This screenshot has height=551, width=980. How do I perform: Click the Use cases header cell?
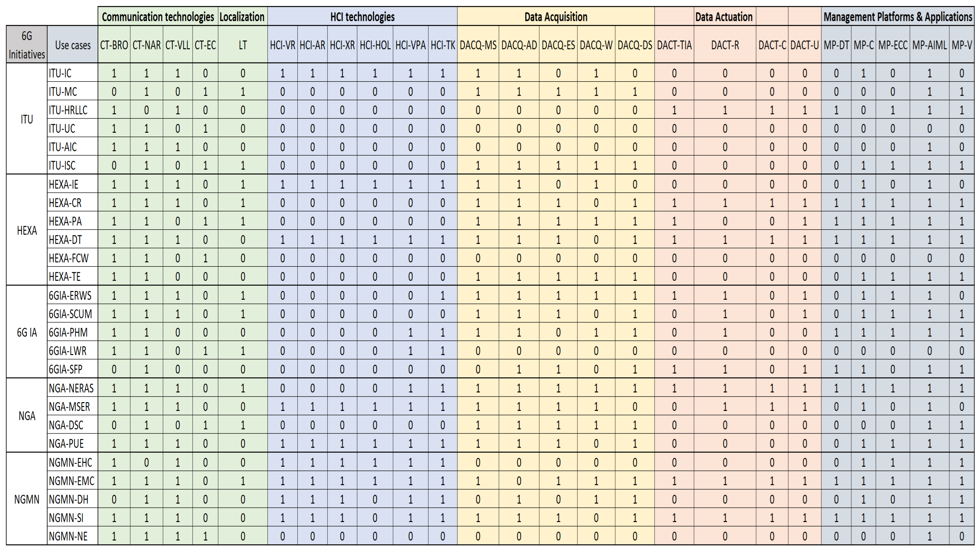[73, 45]
